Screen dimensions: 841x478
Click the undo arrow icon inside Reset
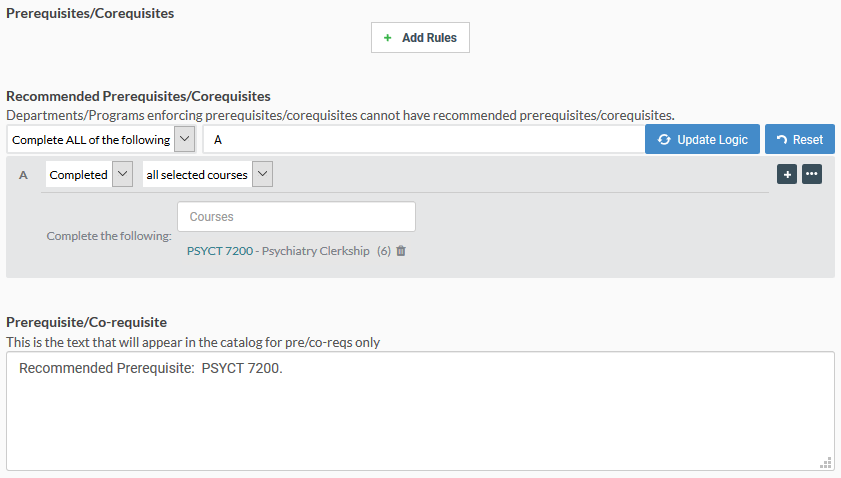(x=782, y=139)
